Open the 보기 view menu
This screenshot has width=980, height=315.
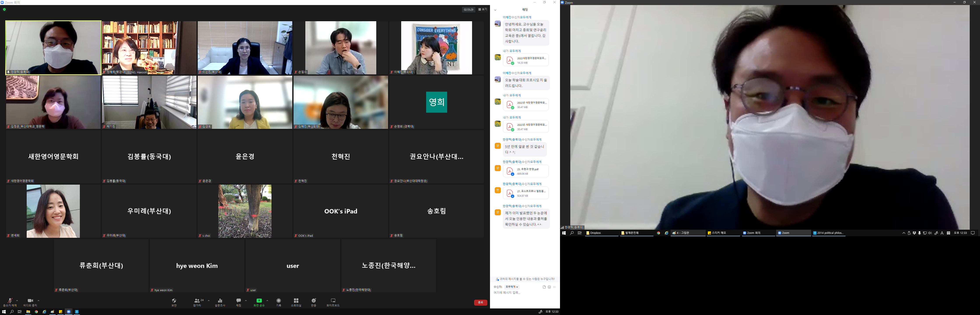[483, 9]
